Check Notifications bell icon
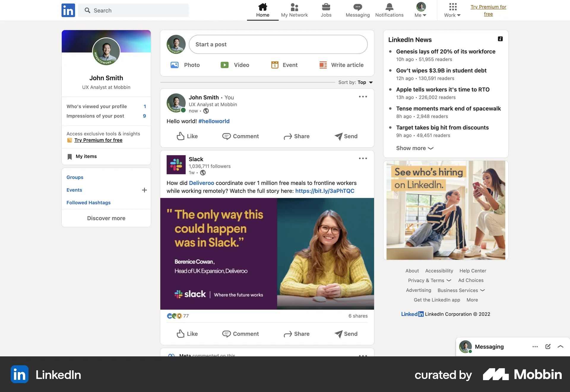570x392 pixels. [389, 10]
